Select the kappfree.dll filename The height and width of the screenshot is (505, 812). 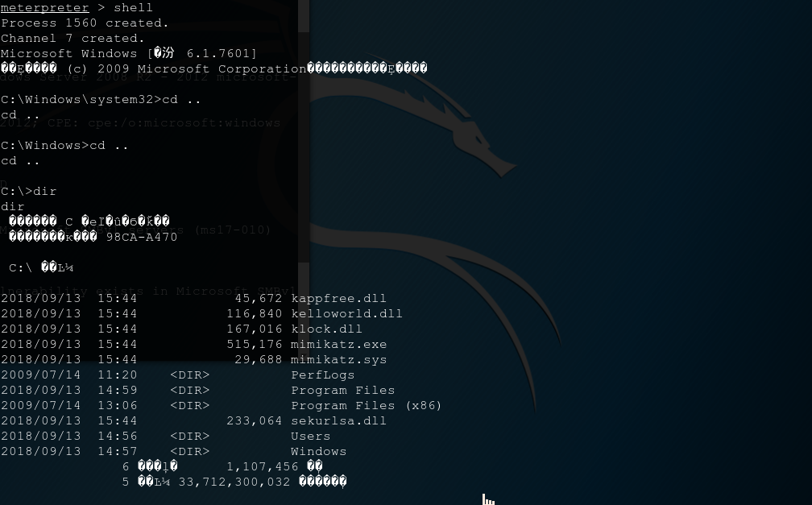[338, 298]
